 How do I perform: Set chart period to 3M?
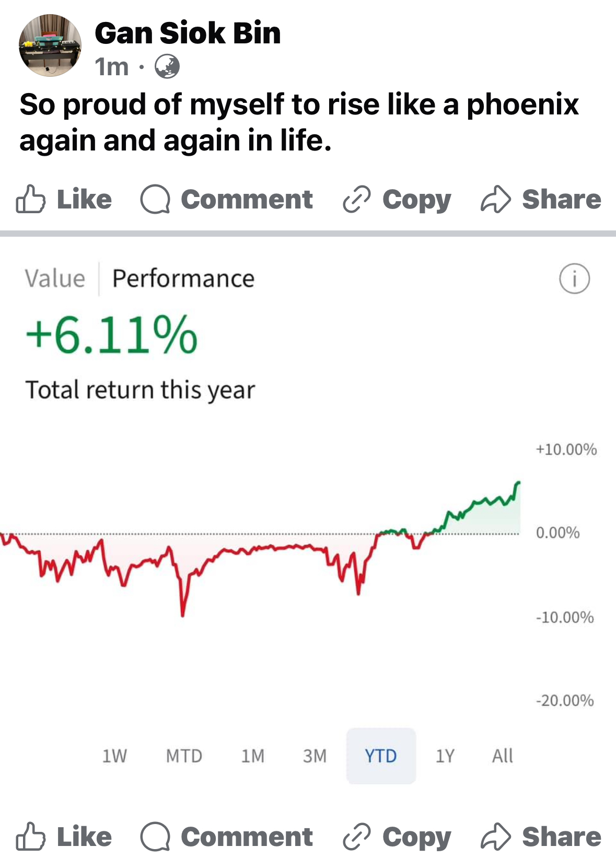(315, 756)
